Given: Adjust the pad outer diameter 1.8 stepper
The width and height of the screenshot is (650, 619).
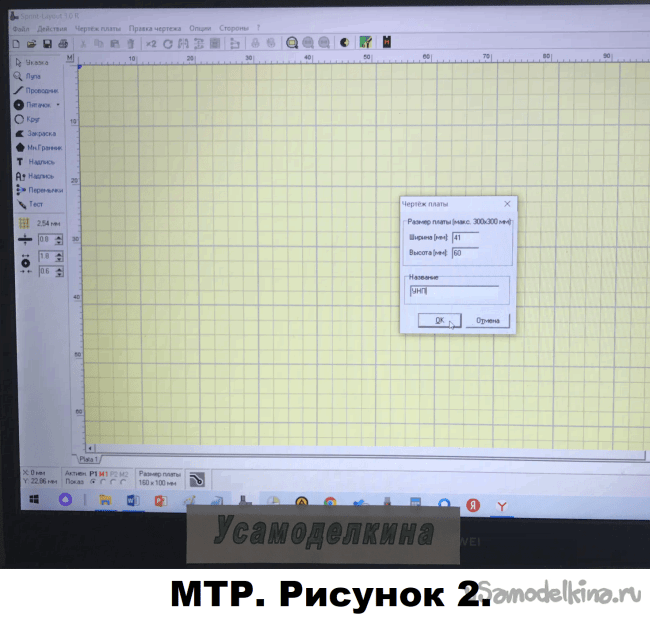Looking at the screenshot, I should click(x=59, y=257).
